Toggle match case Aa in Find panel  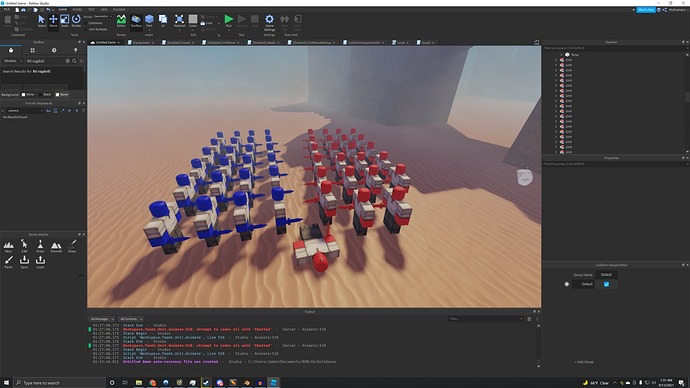[x=48, y=111]
